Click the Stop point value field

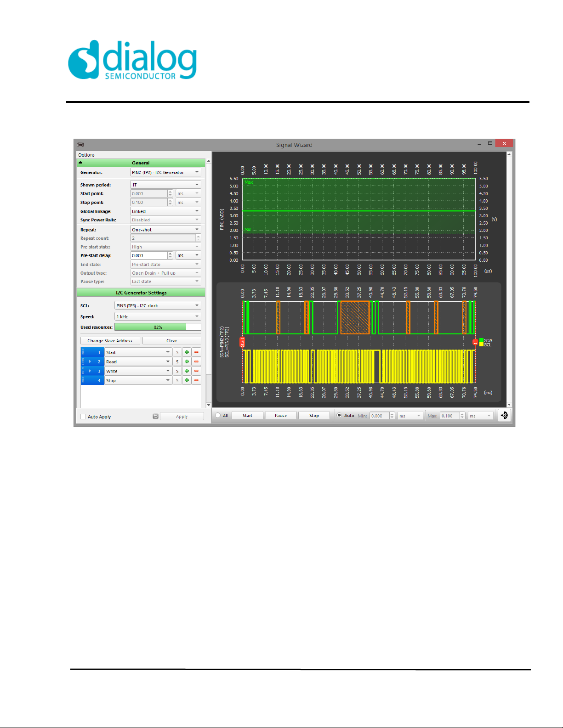(x=148, y=202)
